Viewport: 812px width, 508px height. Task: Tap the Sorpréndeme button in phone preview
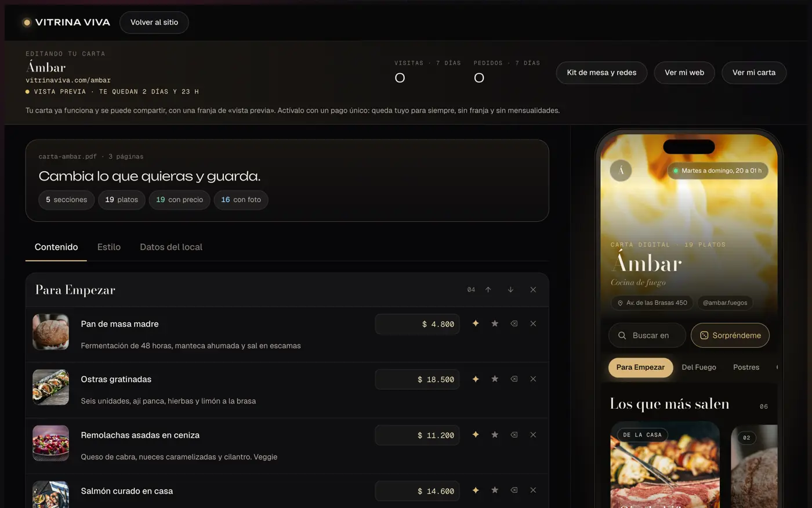click(730, 335)
